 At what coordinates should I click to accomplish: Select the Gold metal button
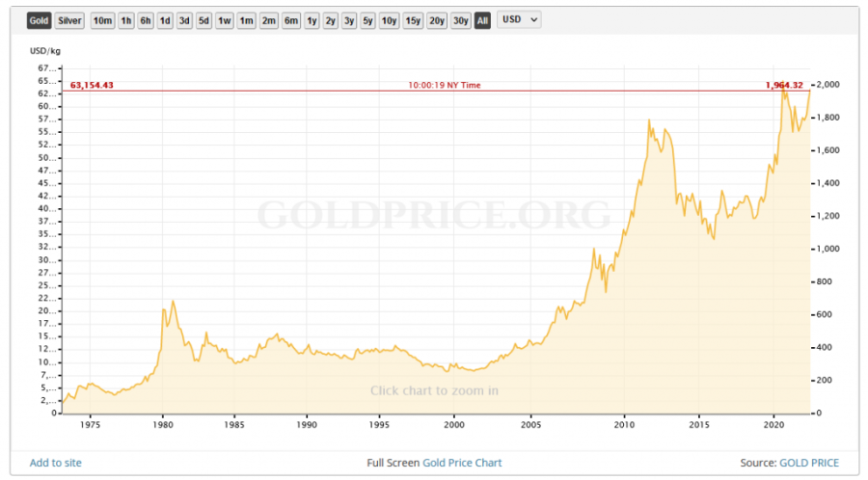(39, 20)
